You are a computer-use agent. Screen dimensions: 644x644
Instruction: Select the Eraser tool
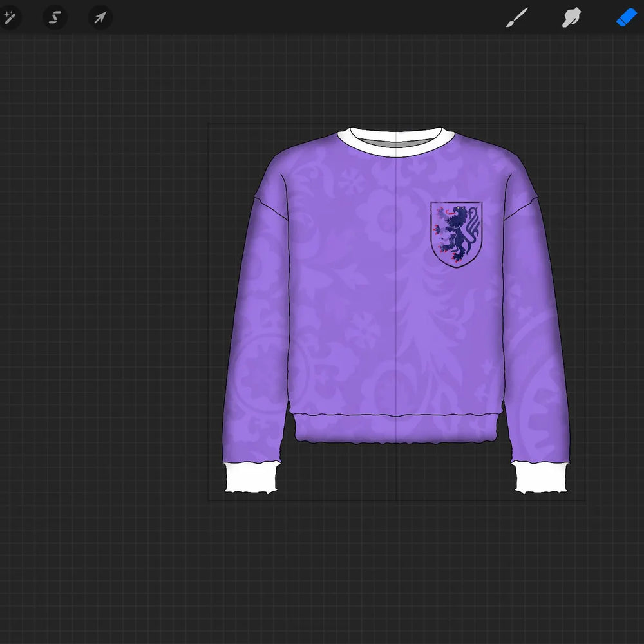[x=627, y=17]
